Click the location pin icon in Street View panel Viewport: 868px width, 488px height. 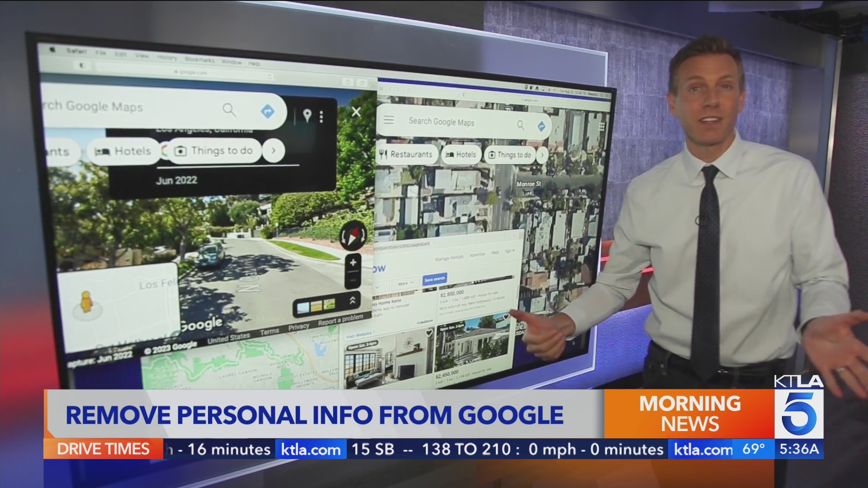pos(307,116)
